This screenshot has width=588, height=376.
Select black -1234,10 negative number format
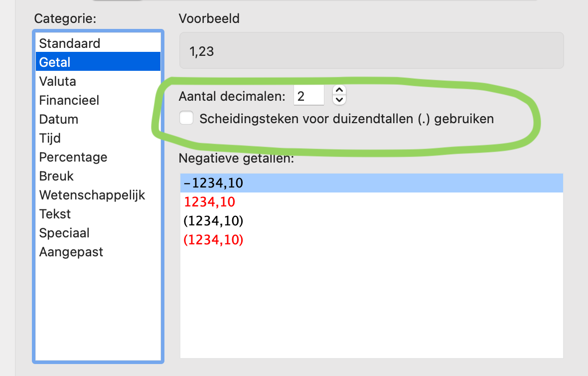pyautogui.click(x=372, y=183)
